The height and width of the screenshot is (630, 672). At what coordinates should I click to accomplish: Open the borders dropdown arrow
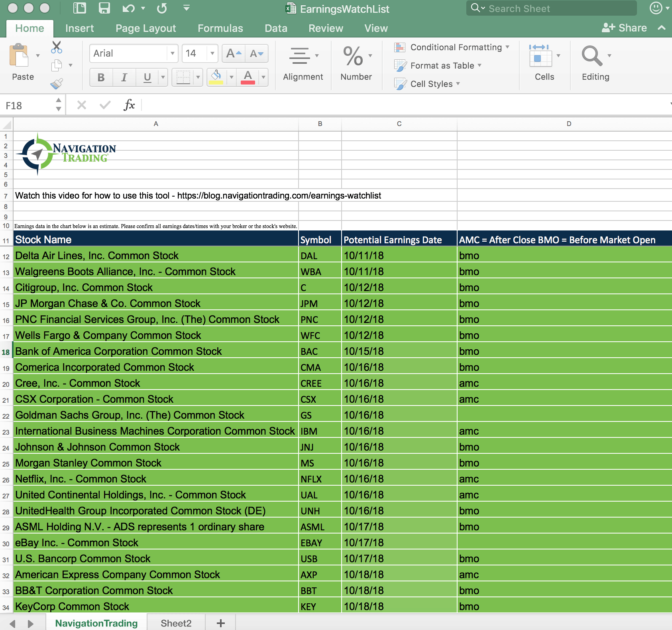click(198, 77)
